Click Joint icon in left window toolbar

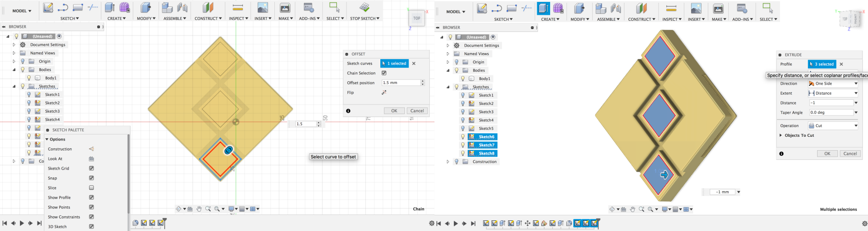click(182, 7)
